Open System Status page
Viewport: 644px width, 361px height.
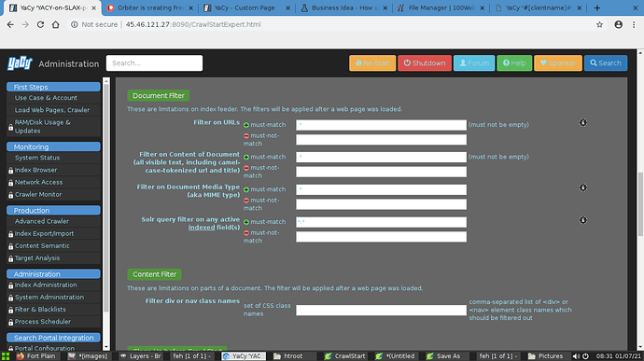[x=37, y=158]
